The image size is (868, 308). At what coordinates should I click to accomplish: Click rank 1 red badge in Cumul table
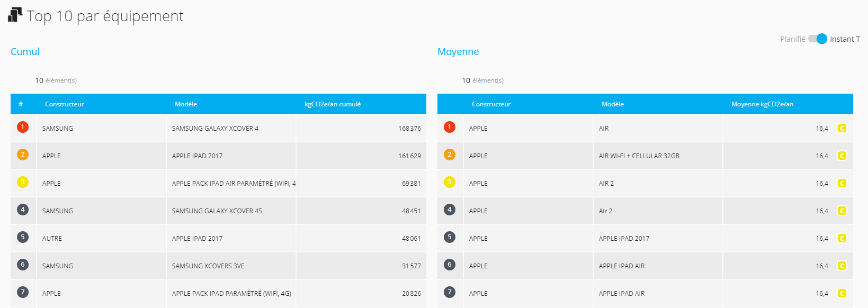[23, 127]
